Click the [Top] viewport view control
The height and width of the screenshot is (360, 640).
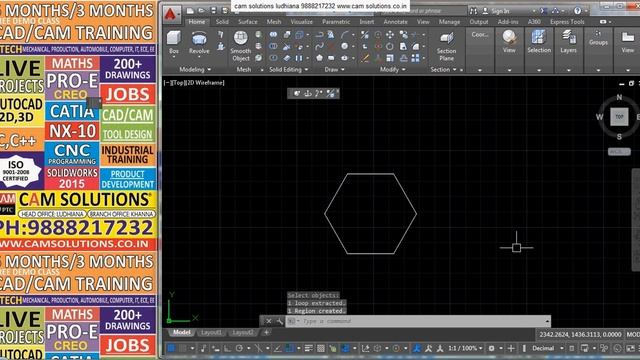(x=178, y=82)
